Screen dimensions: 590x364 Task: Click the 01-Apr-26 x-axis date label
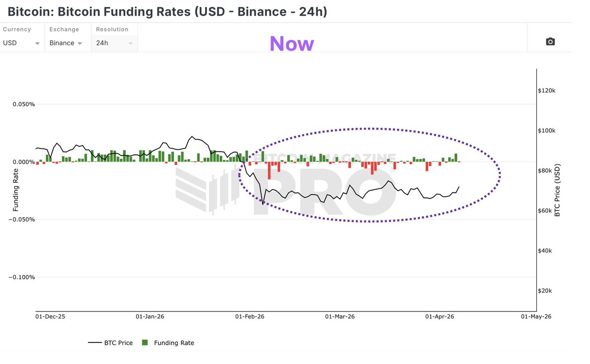click(440, 317)
